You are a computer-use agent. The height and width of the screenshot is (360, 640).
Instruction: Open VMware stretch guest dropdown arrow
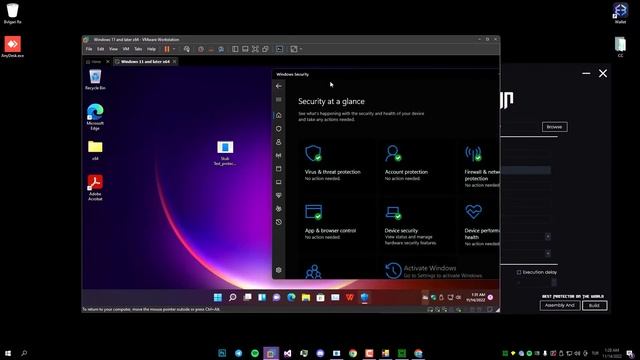pos(301,49)
